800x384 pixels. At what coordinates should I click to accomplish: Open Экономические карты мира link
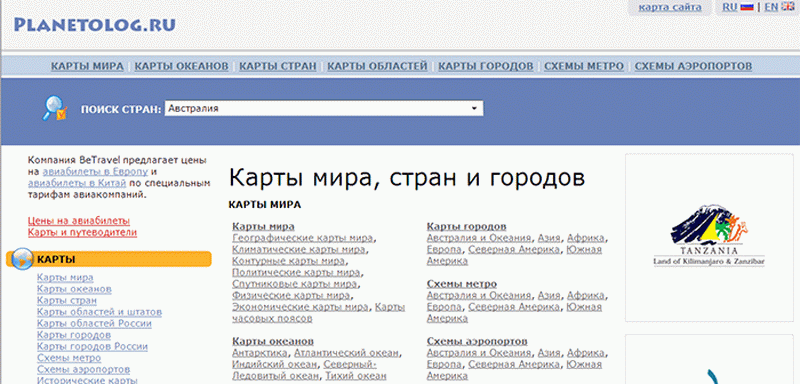pyautogui.click(x=300, y=307)
